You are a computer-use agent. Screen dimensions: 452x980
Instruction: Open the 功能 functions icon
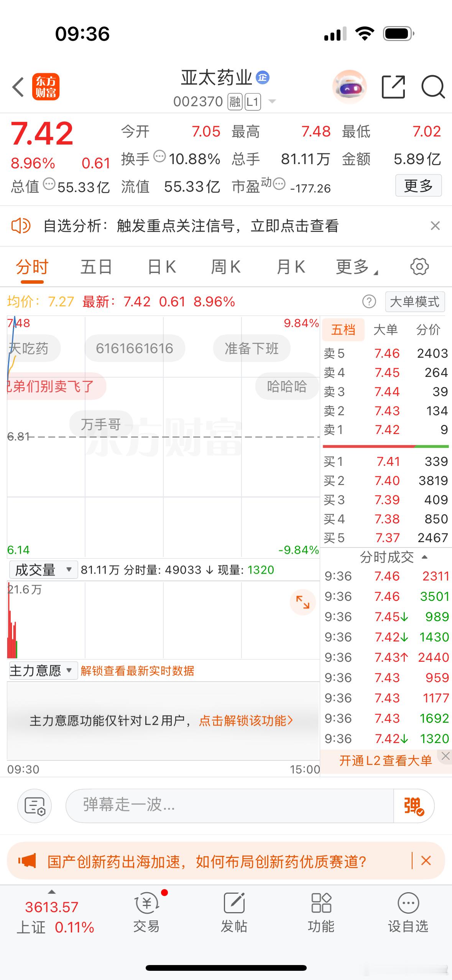point(321,913)
